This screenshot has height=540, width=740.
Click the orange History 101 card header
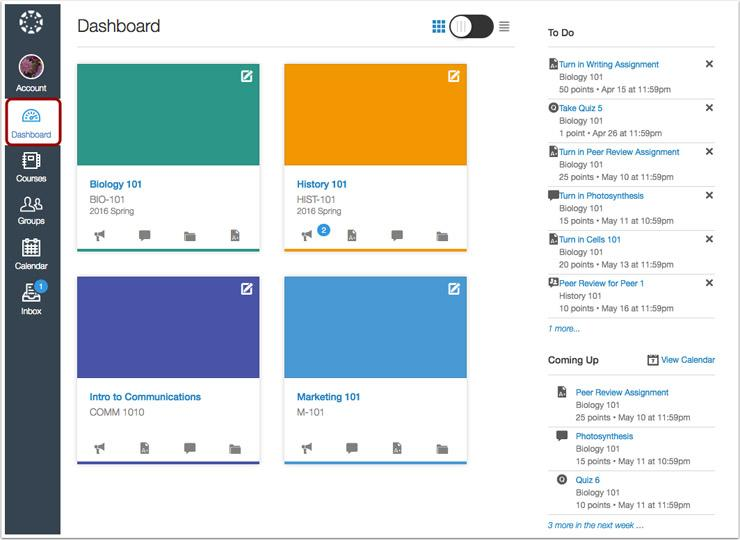pyautogui.click(x=375, y=115)
